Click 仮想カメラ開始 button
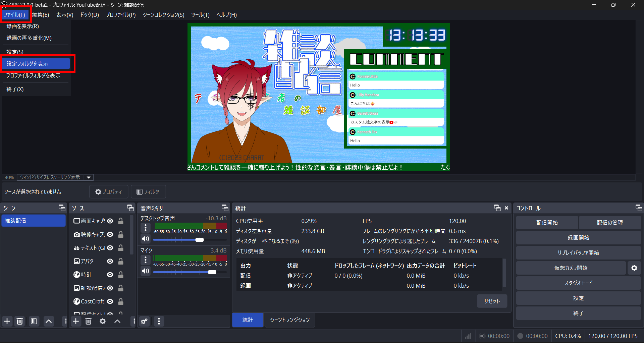Screen dimensions: 644x343 coord(571,268)
